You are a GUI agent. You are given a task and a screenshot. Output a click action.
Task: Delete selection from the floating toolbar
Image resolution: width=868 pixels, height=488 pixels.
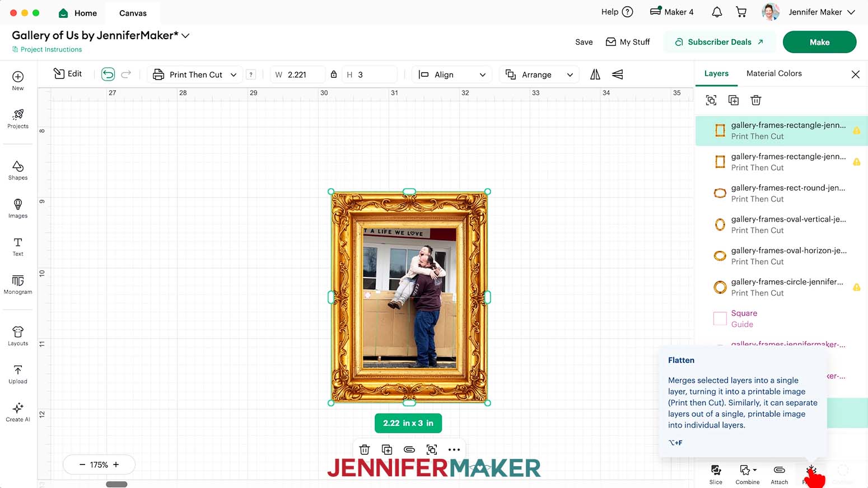click(365, 449)
